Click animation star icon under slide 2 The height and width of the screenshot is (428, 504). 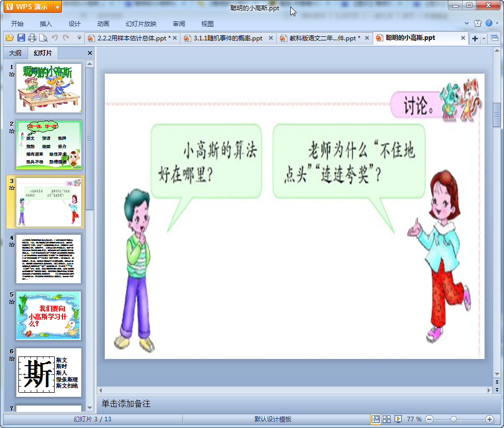12,131
